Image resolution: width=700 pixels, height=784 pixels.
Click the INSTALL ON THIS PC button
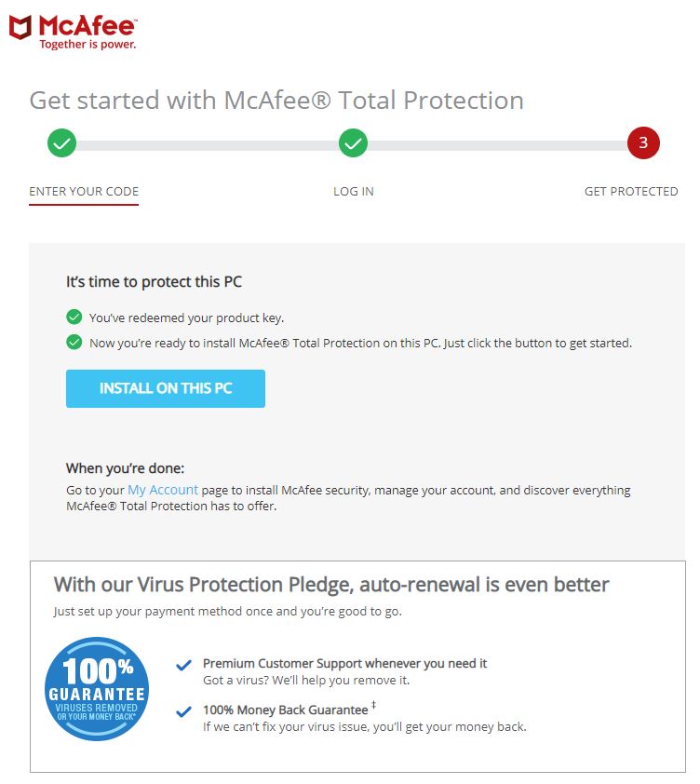166,388
